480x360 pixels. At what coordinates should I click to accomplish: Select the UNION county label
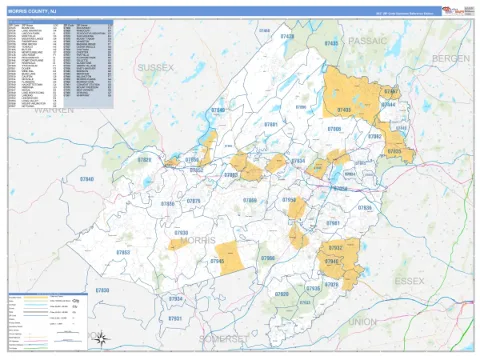pos(363,322)
